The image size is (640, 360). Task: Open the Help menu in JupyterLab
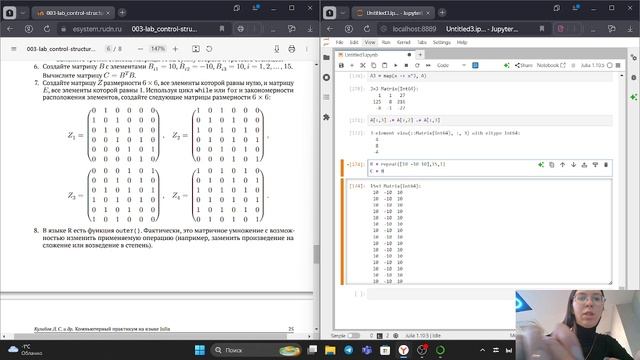pos(462,42)
